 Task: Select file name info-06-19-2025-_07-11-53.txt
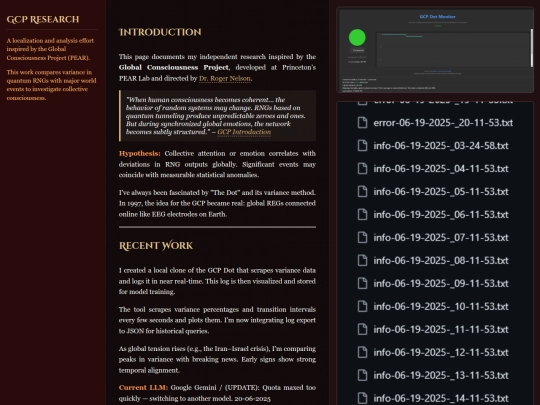coord(441,237)
